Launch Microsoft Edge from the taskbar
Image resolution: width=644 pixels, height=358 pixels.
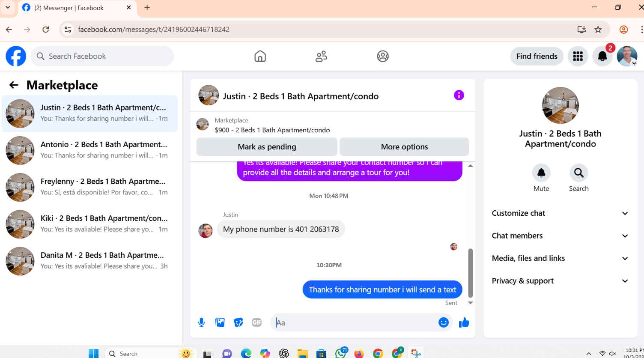246,353
